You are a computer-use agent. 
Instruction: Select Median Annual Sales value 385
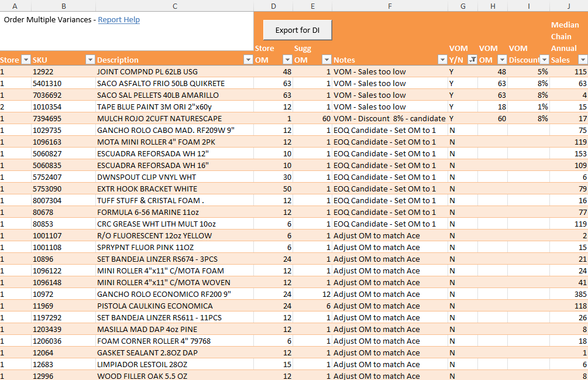click(569, 294)
